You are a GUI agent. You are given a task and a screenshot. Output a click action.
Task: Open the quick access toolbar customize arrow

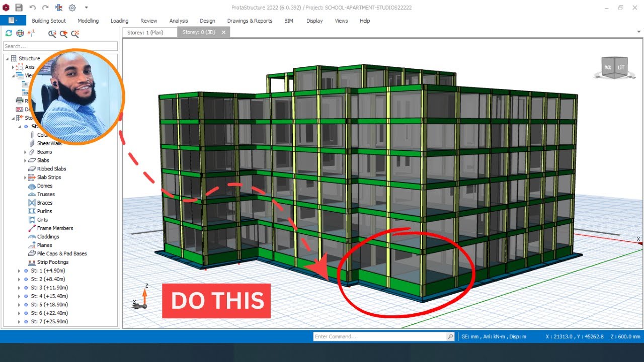coord(86,8)
